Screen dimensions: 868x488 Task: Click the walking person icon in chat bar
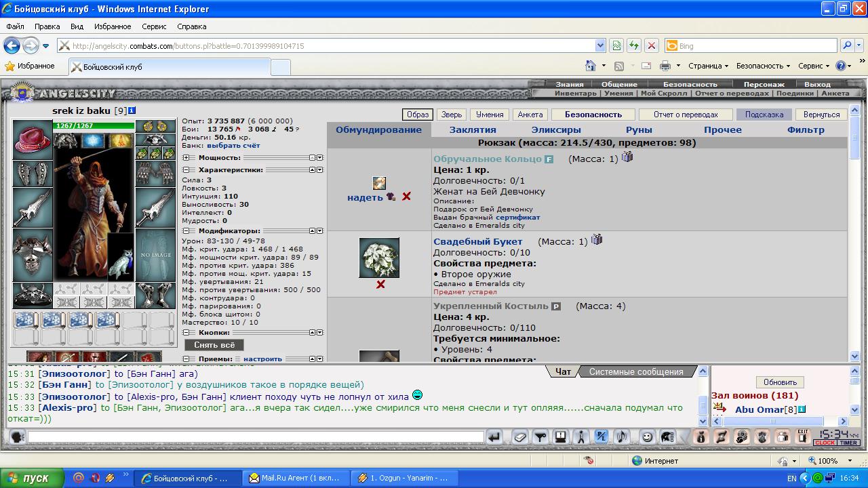tap(580, 437)
